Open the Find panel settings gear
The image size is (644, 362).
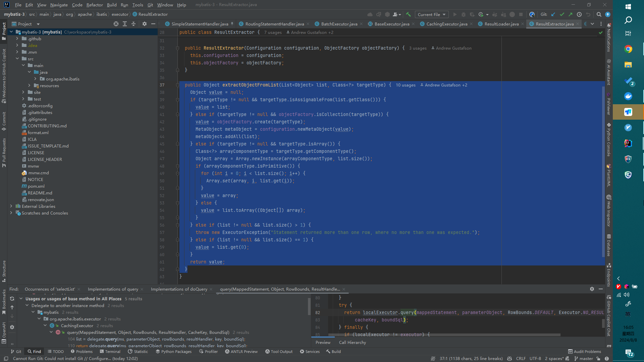pos(12,327)
